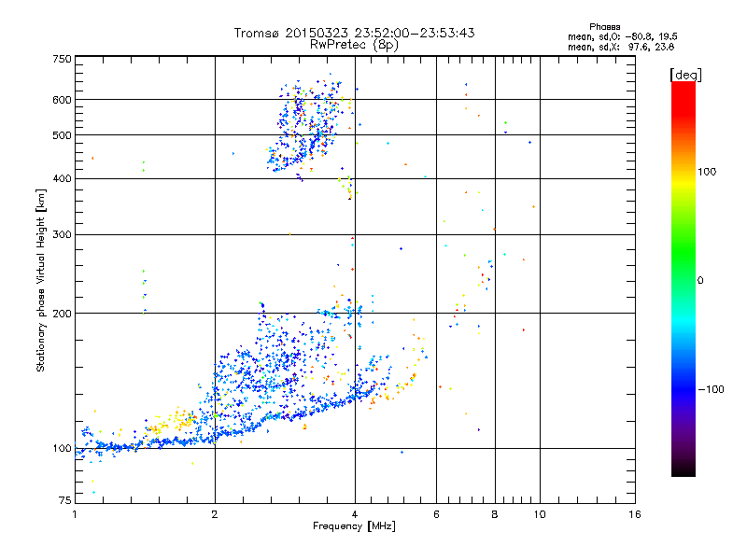Click the 'Phases' header label

point(604,27)
